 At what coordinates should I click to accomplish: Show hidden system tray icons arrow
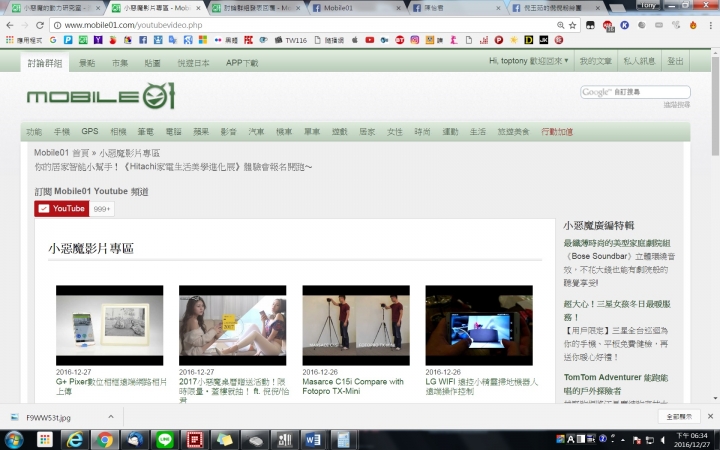[625, 440]
